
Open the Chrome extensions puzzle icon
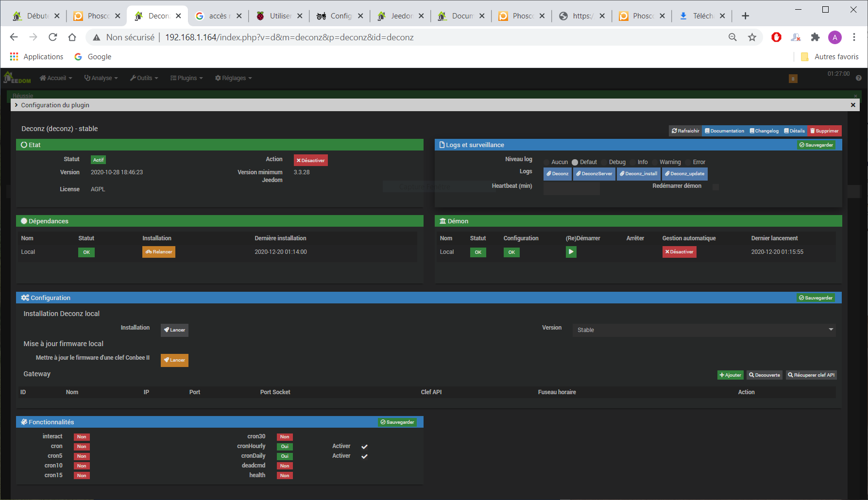coord(815,37)
